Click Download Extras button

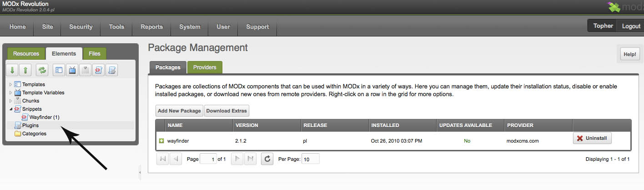tap(226, 111)
